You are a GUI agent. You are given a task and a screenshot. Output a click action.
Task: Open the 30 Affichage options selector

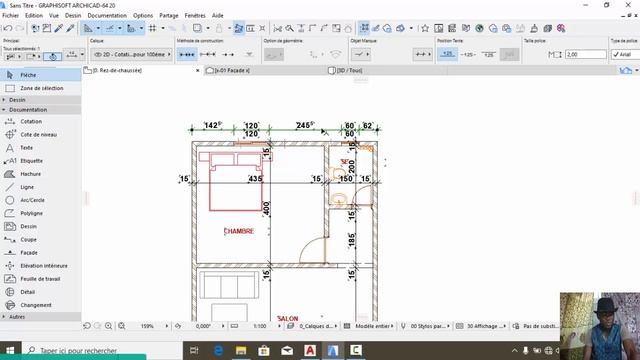click(486, 326)
